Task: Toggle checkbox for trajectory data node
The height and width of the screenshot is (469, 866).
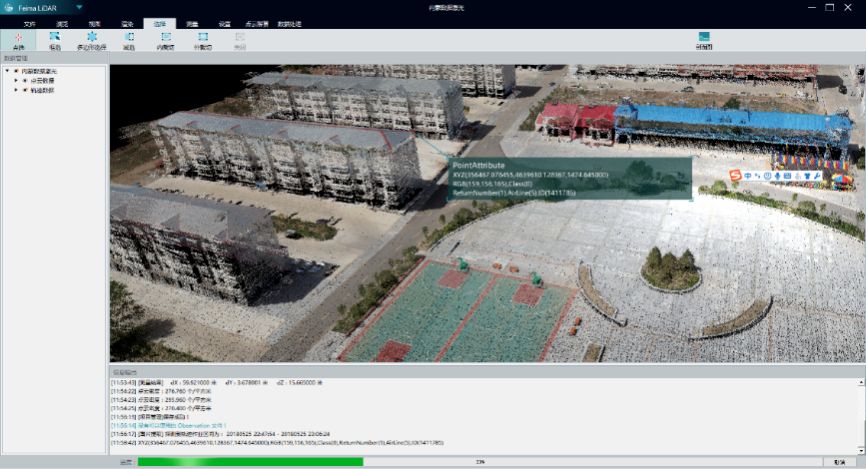Action: tap(25, 90)
